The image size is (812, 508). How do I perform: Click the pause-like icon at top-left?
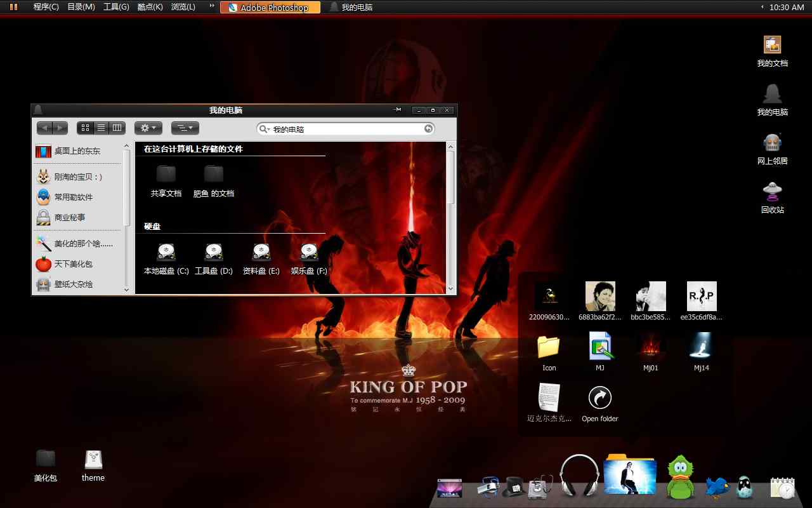point(13,7)
